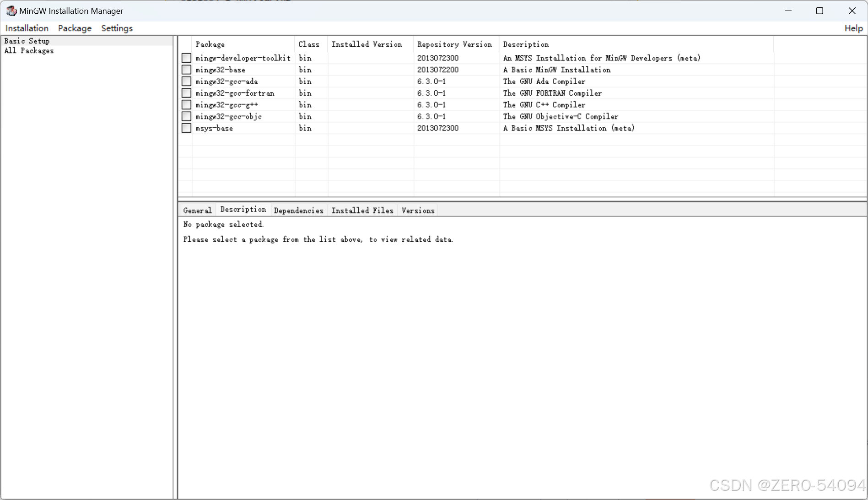Open the Installation menu

[x=27, y=28]
